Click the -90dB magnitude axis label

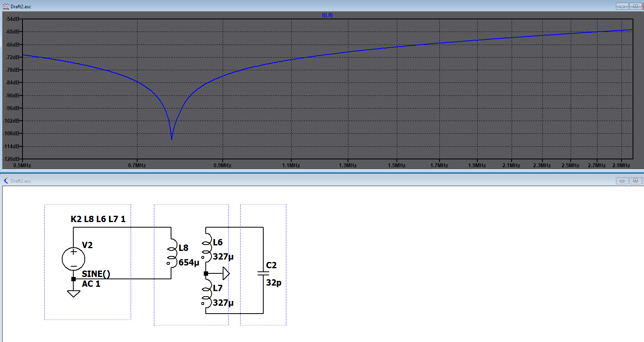tap(12, 95)
